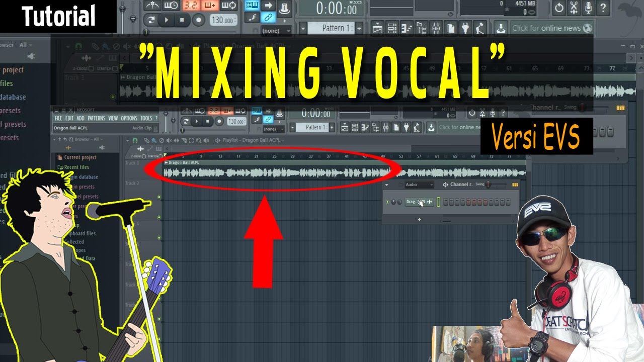
Task: Toggle blend recording in the inset window toolbar
Action: coord(227,112)
